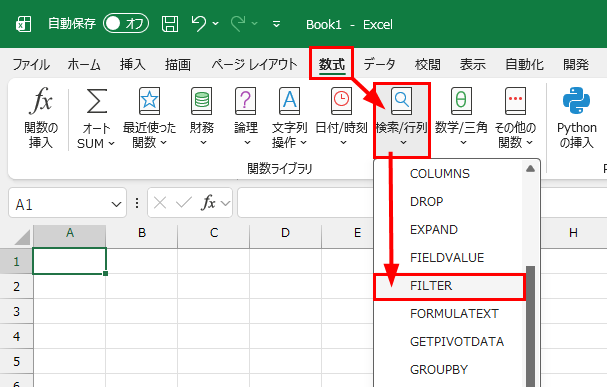Click the オート SUM sigma icon

96,101
